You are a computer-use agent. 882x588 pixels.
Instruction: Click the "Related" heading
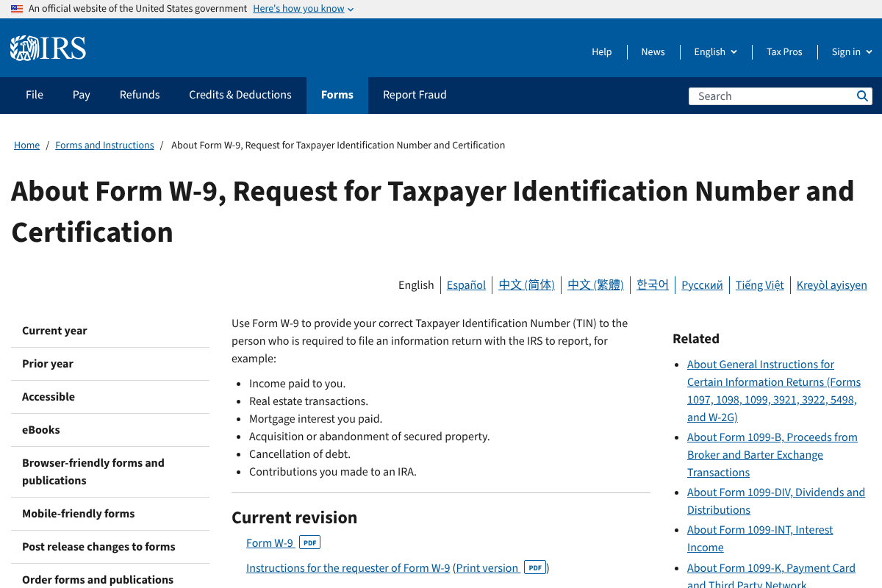coord(695,339)
